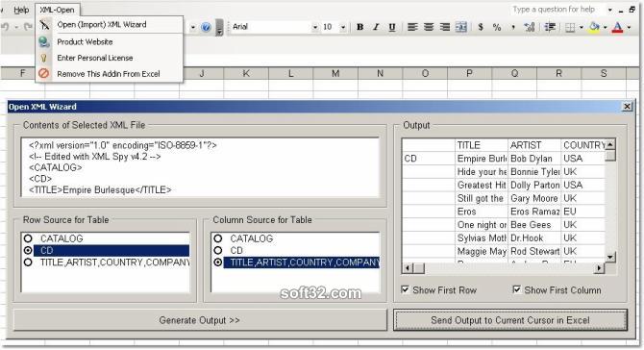The image size is (644, 350).
Task: Click into the Arial font name field
Action: pos(270,27)
